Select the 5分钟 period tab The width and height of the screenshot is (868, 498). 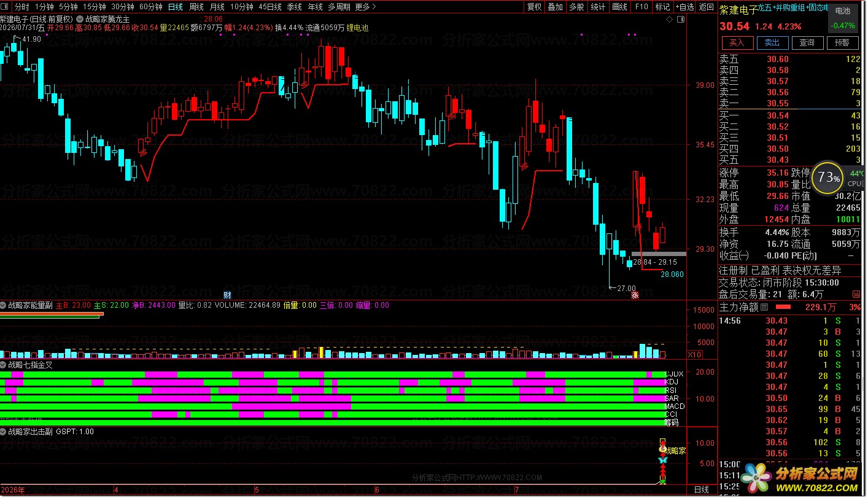tap(68, 7)
